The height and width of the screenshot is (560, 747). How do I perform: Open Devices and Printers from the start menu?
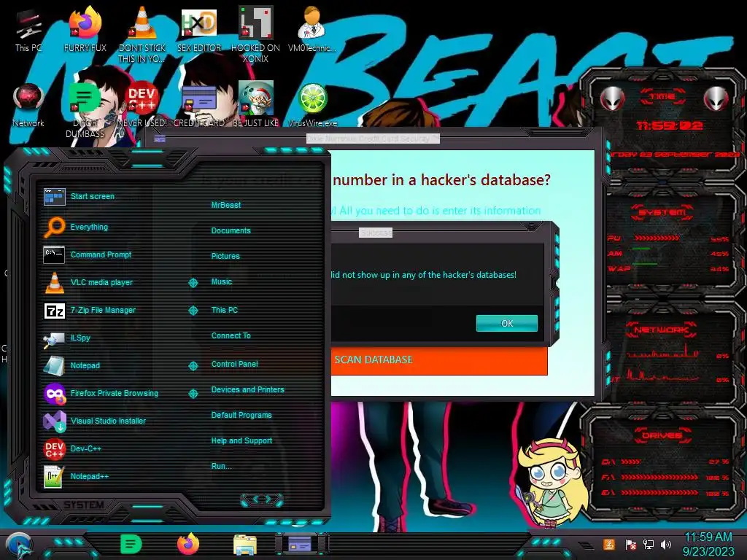click(247, 389)
